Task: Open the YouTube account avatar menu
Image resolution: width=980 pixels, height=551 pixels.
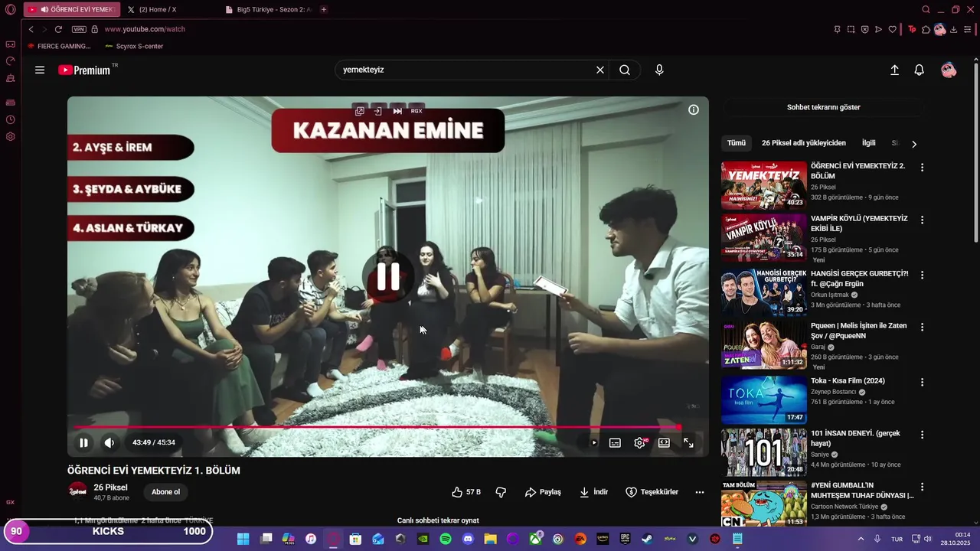Action: pos(949,70)
